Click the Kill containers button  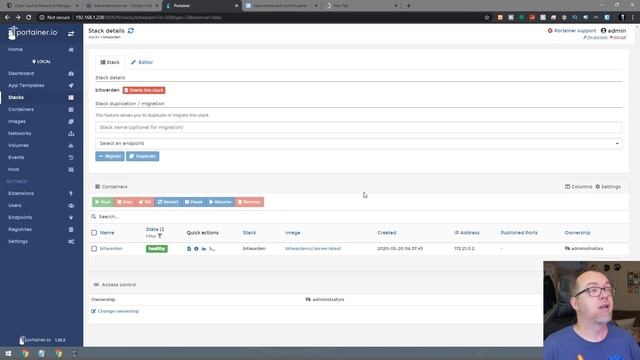[x=144, y=202]
